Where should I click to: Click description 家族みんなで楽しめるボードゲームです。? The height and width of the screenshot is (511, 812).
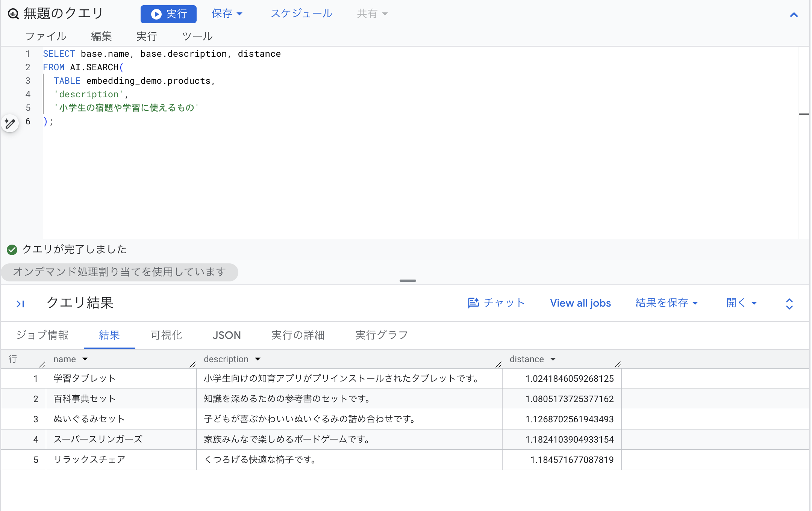[x=288, y=439]
